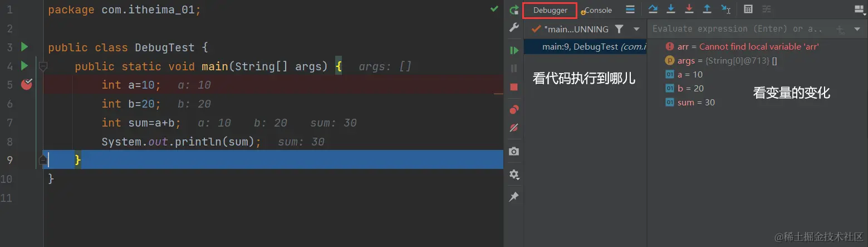Expand the expression history dropdown arrow
The width and height of the screenshot is (868, 247).
pyautogui.click(x=857, y=29)
